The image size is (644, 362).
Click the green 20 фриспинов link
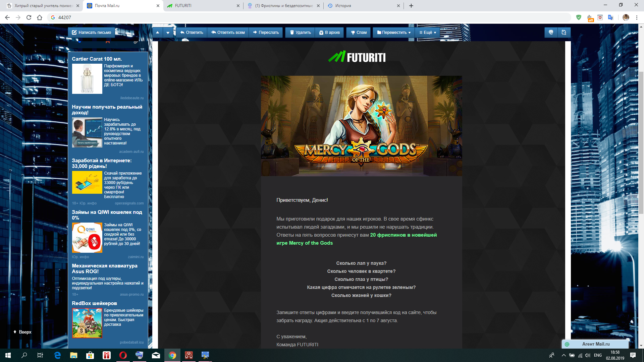(x=357, y=239)
